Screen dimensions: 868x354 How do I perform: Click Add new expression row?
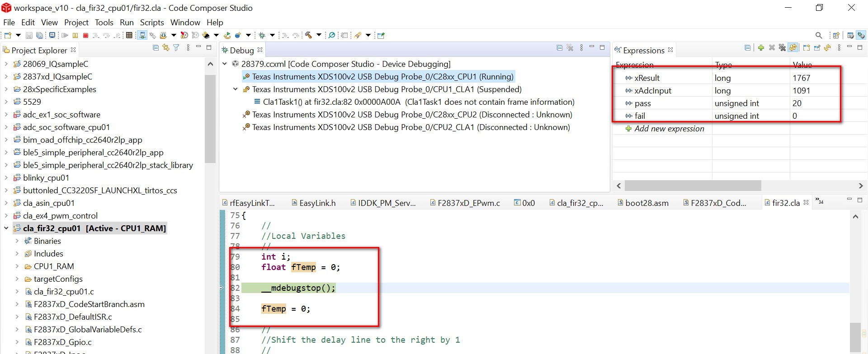coord(669,129)
